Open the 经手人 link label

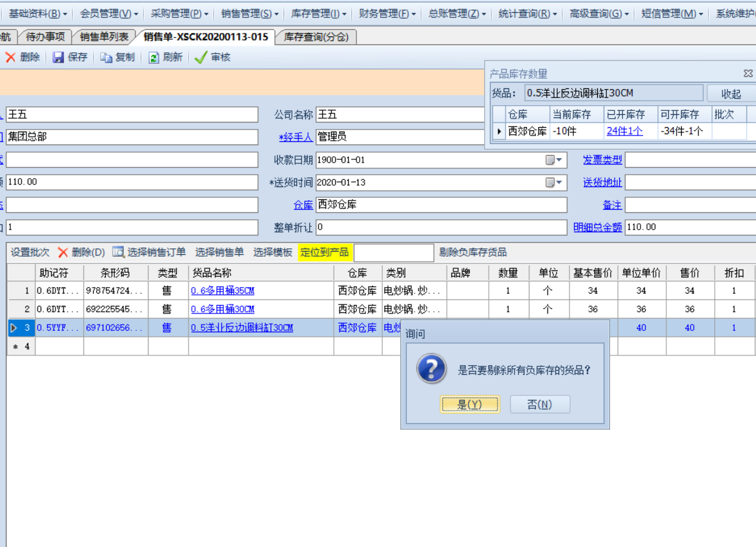click(x=296, y=137)
